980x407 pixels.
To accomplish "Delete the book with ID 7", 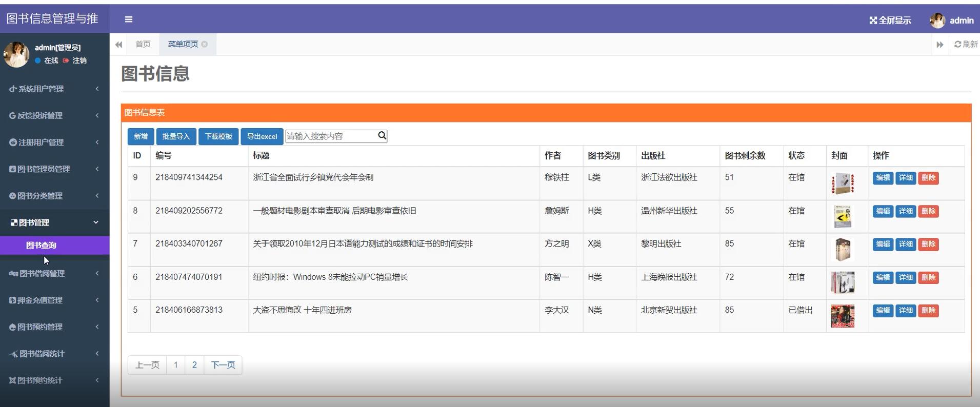I will click(928, 244).
